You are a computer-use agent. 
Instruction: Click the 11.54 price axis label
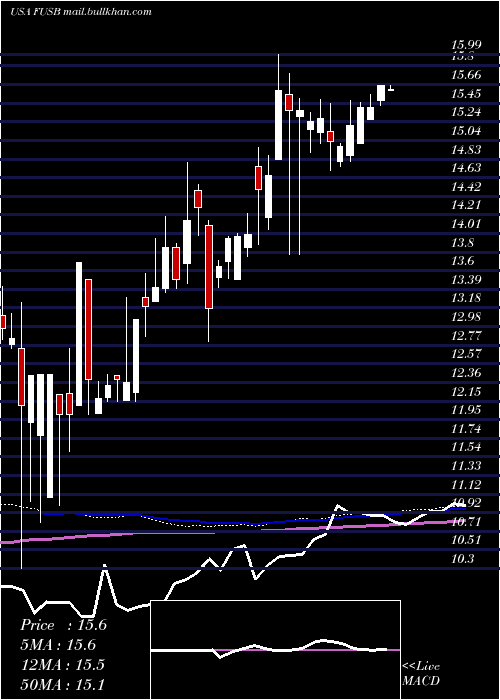tap(466, 447)
